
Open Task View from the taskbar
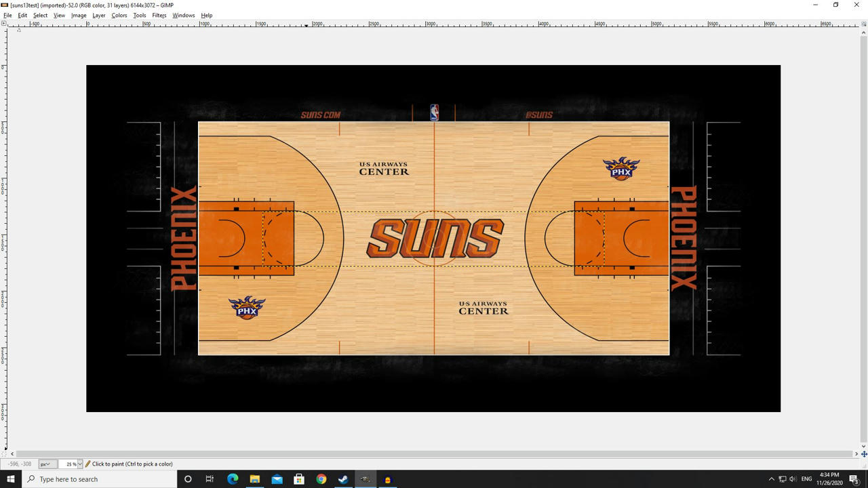(210, 479)
